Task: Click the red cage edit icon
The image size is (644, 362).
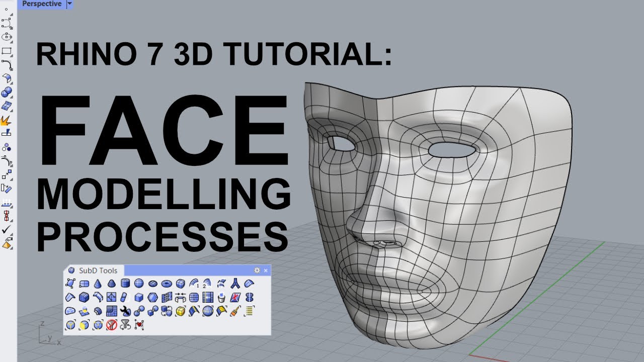Action: (7, 216)
